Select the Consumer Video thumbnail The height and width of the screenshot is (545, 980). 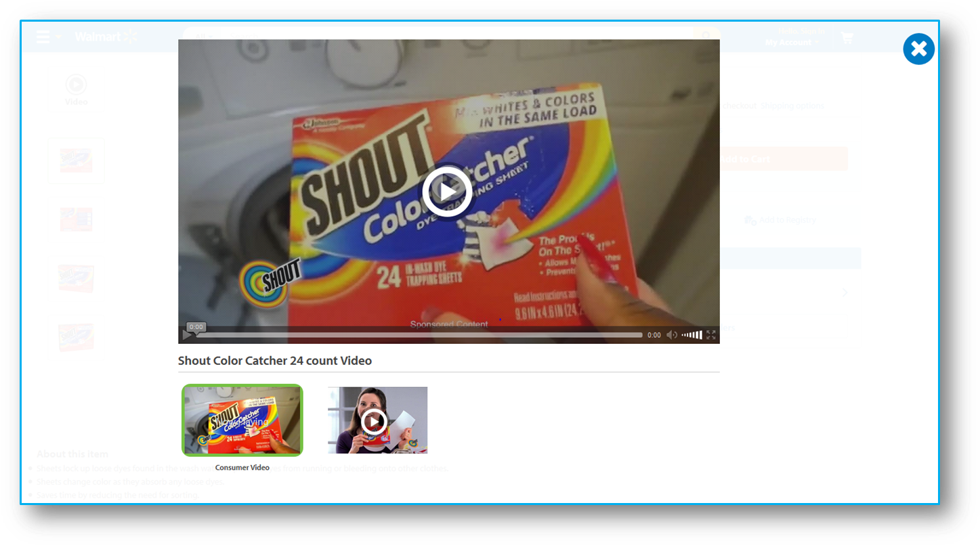(242, 420)
